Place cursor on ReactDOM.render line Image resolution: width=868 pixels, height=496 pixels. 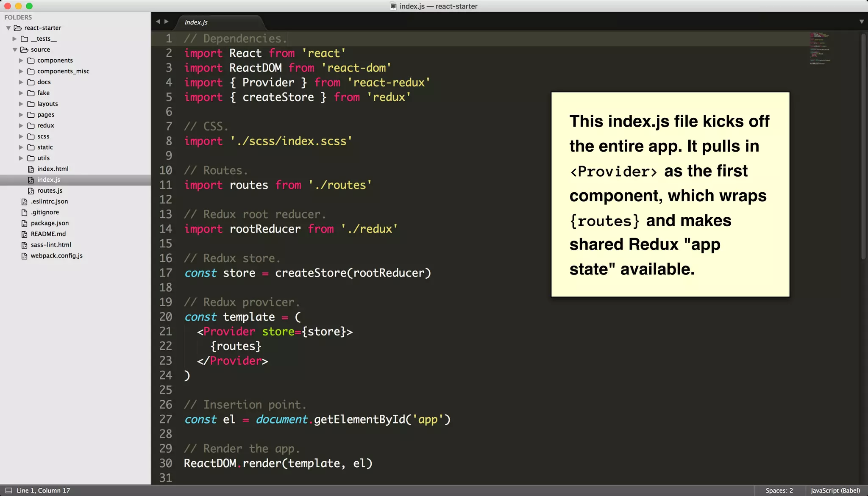pos(278,463)
